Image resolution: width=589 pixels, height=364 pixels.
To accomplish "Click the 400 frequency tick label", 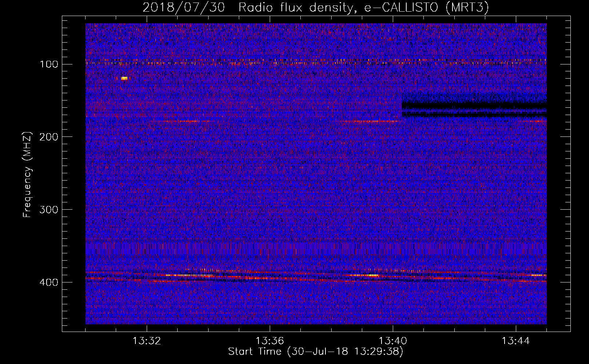I will [49, 283].
